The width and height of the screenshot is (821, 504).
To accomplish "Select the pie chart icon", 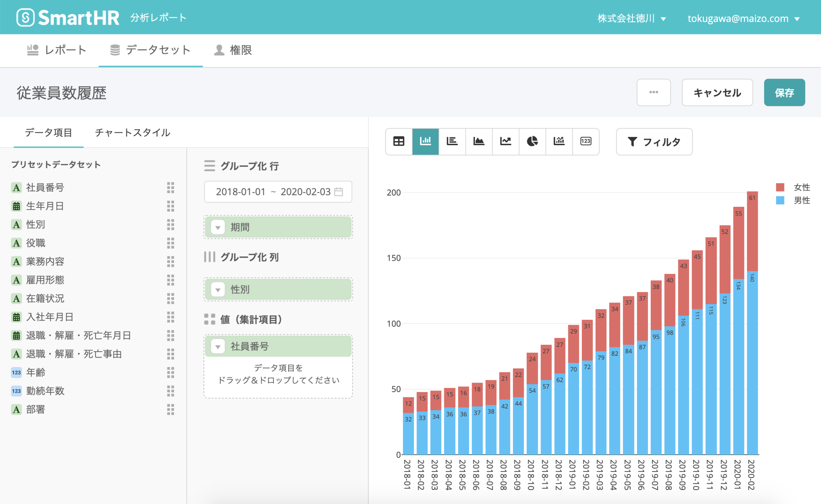I will [x=532, y=141].
